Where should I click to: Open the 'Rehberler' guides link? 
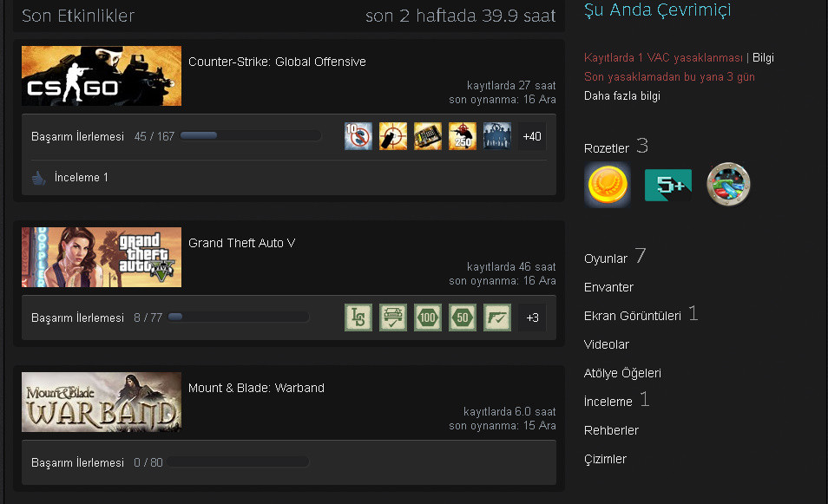(612, 430)
